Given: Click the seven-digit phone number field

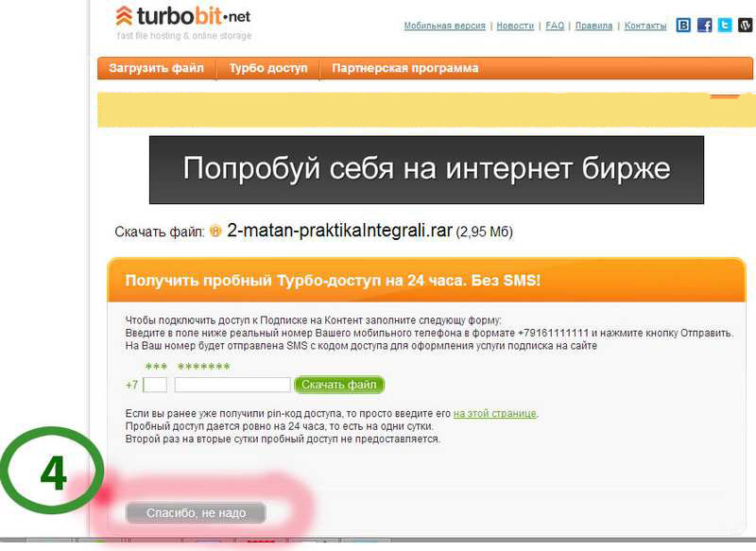Looking at the screenshot, I should coord(232,385).
